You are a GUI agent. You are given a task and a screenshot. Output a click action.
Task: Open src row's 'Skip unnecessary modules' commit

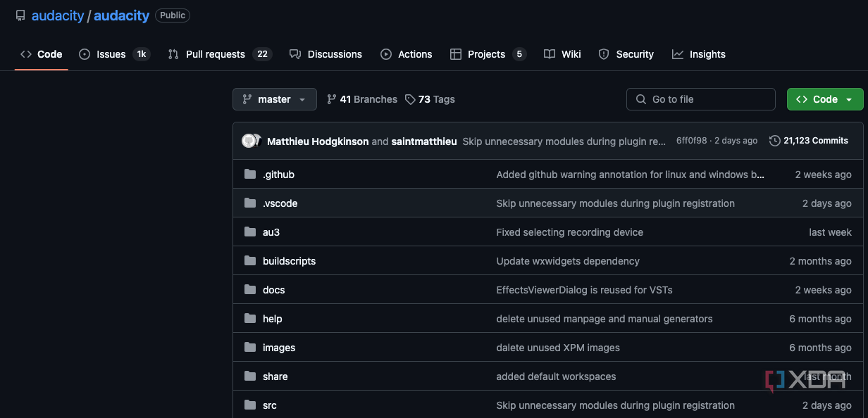pos(615,405)
